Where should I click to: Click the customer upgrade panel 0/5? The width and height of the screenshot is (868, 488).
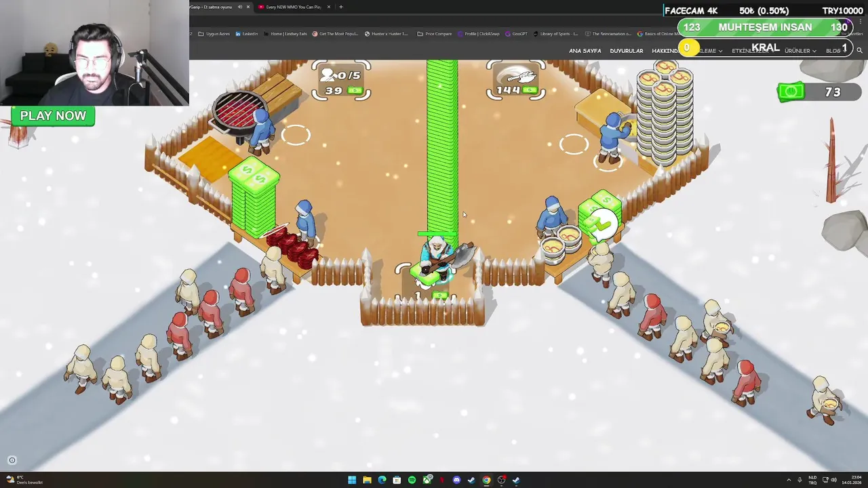pos(341,81)
